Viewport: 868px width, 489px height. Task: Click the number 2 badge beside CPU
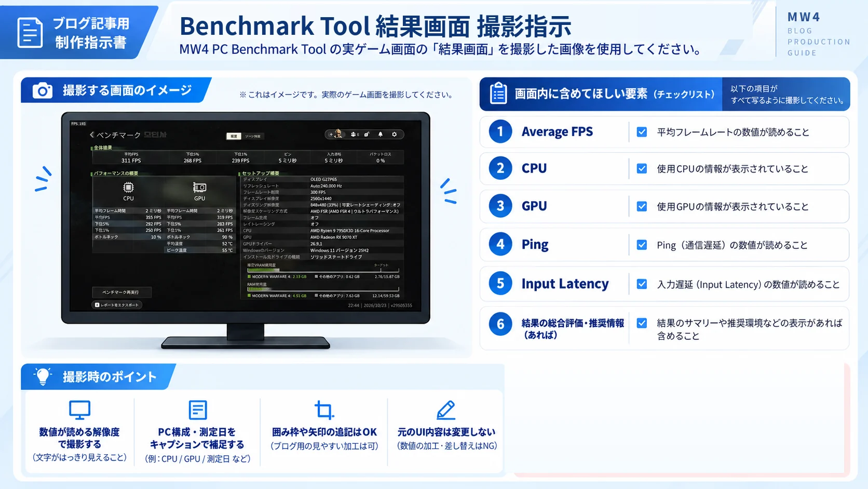(x=500, y=168)
